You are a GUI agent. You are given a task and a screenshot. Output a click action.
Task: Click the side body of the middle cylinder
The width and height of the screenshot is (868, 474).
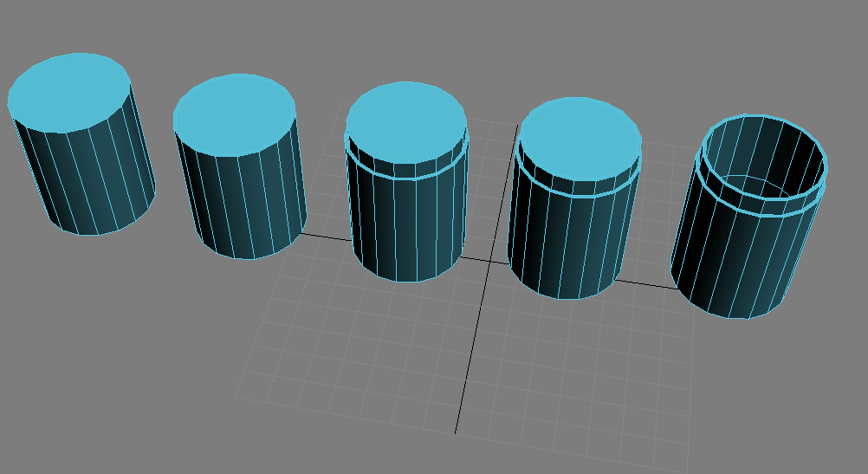point(407,227)
